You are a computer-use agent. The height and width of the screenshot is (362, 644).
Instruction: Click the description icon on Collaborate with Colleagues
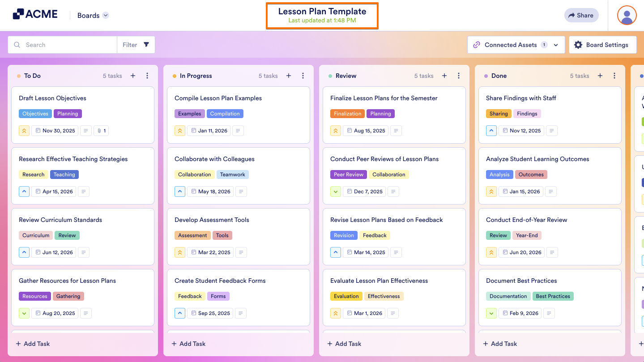tap(241, 192)
